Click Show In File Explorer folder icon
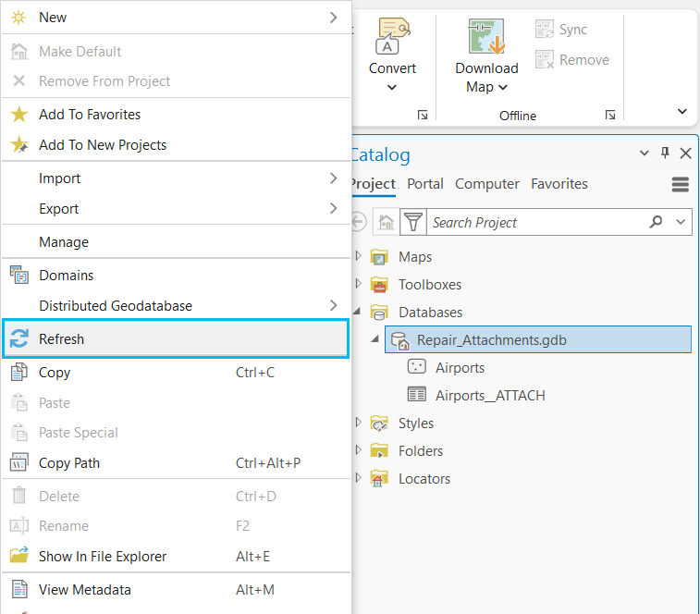 click(19, 556)
